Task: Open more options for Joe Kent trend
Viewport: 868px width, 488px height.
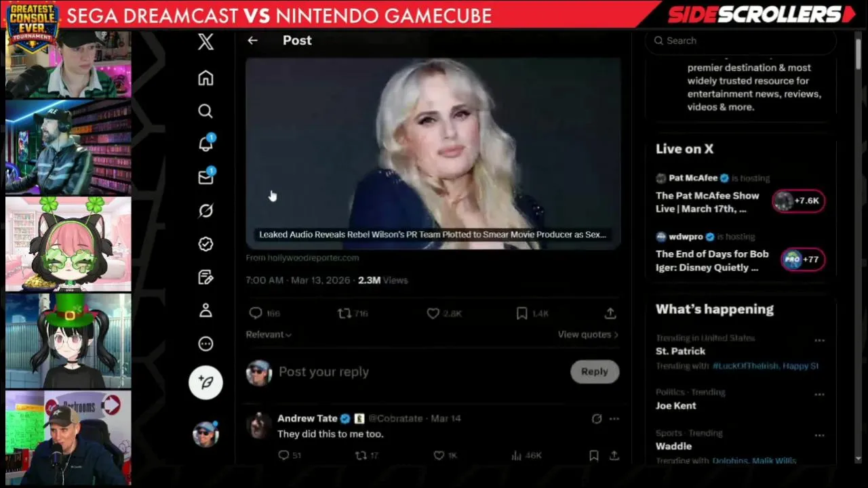Action: (x=819, y=394)
